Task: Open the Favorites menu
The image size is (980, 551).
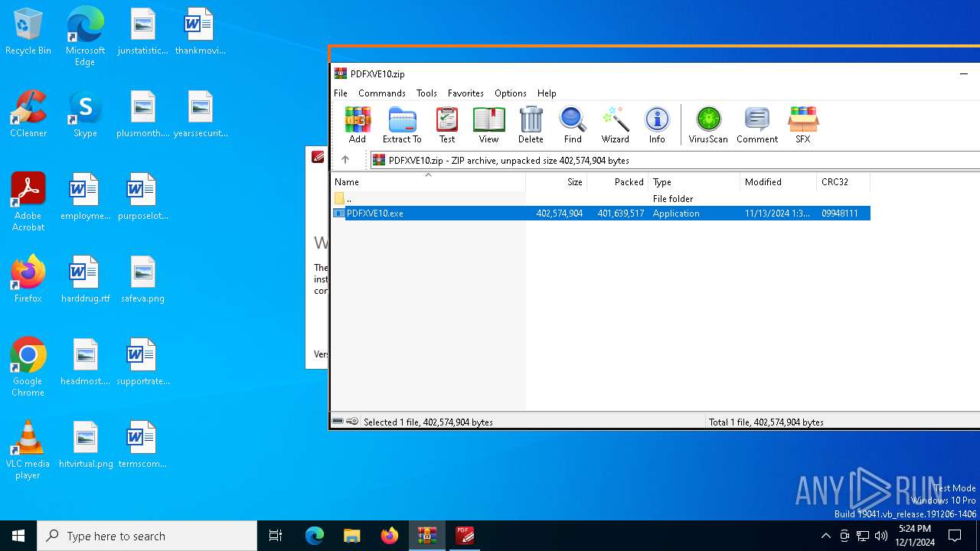Action: click(465, 93)
